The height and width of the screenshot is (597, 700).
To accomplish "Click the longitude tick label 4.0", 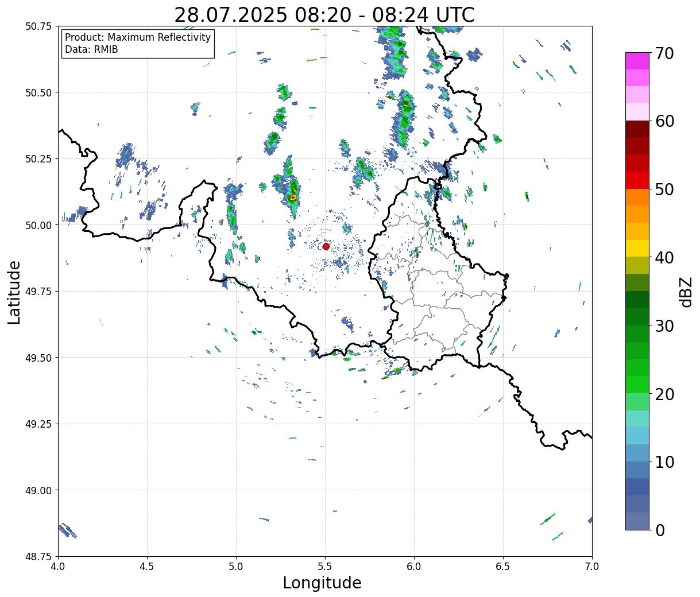I will coord(58,567).
